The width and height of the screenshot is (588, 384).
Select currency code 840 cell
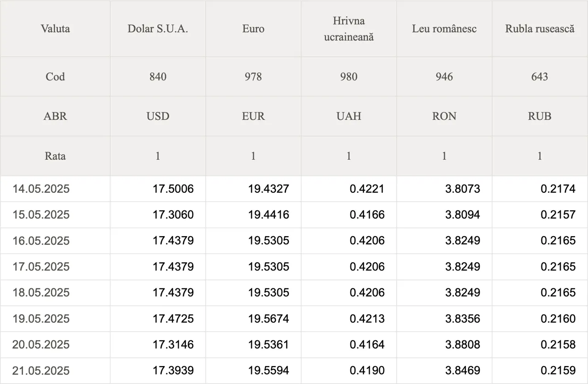click(158, 77)
